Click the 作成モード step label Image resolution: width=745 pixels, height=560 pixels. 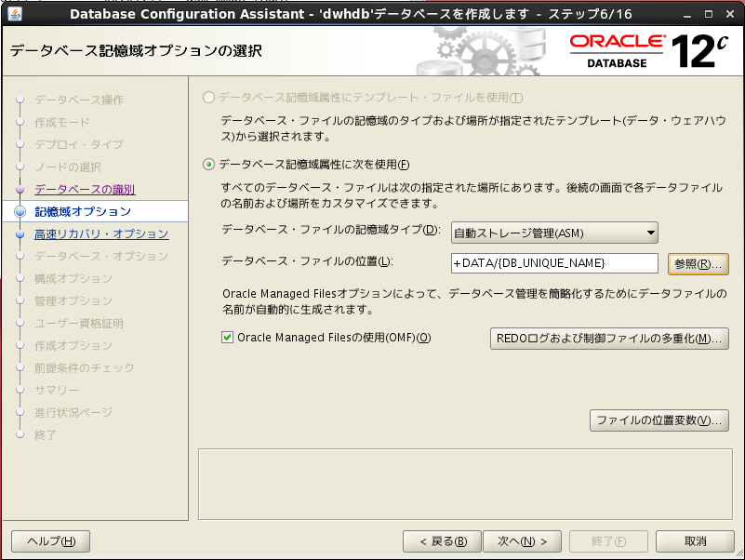tap(61, 122)
